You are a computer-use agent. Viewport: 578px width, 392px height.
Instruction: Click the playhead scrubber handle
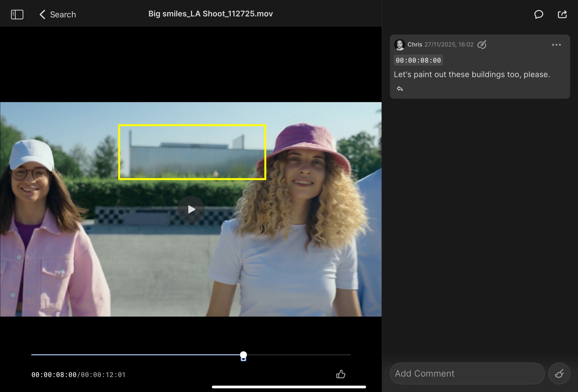click(x=243, y=355)
